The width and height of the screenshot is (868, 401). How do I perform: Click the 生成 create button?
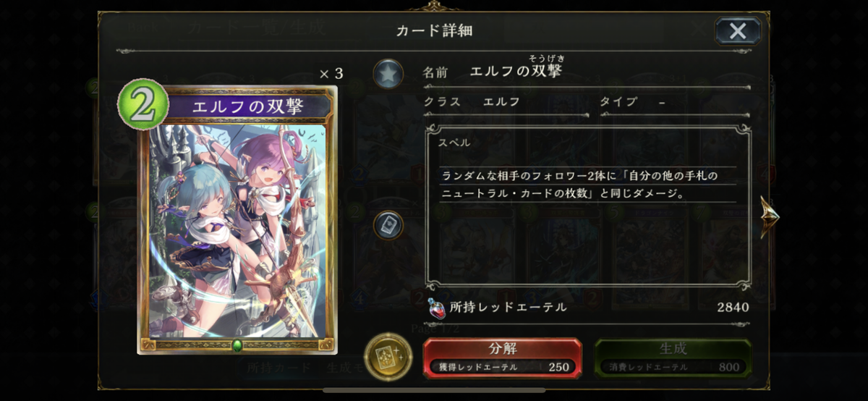coord(673,357)
